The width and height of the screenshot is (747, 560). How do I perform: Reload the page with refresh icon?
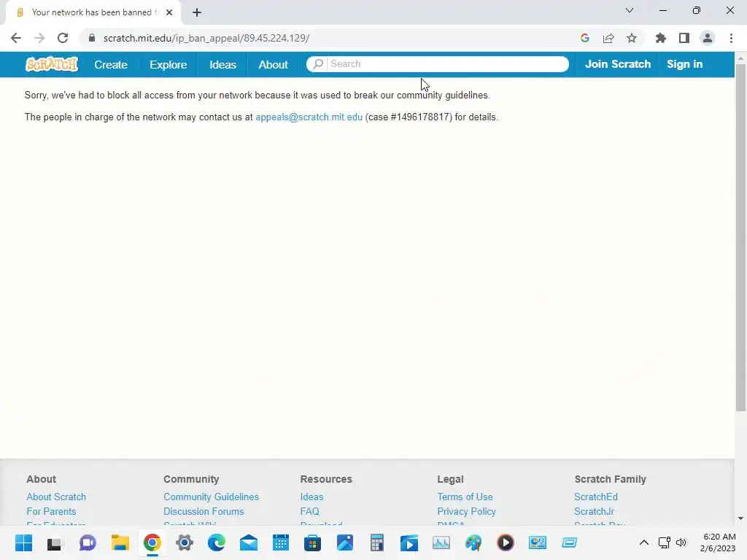(x=63, y=38)
